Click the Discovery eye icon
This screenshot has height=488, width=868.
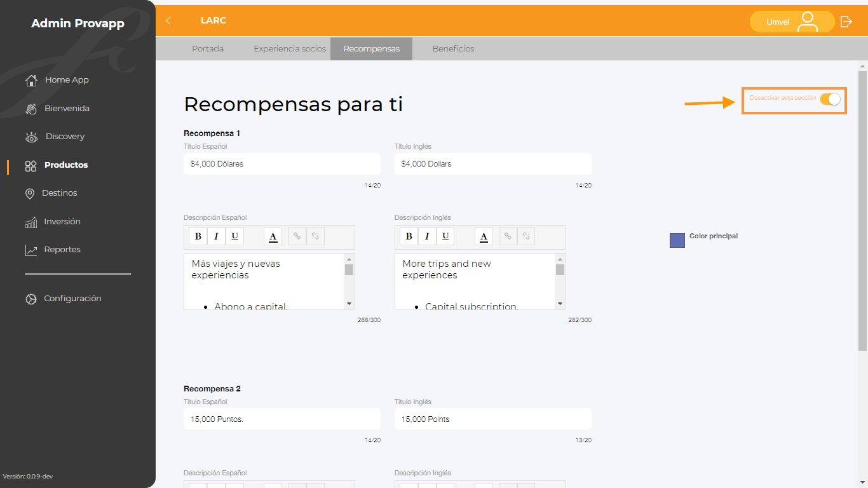click(31, 137)
